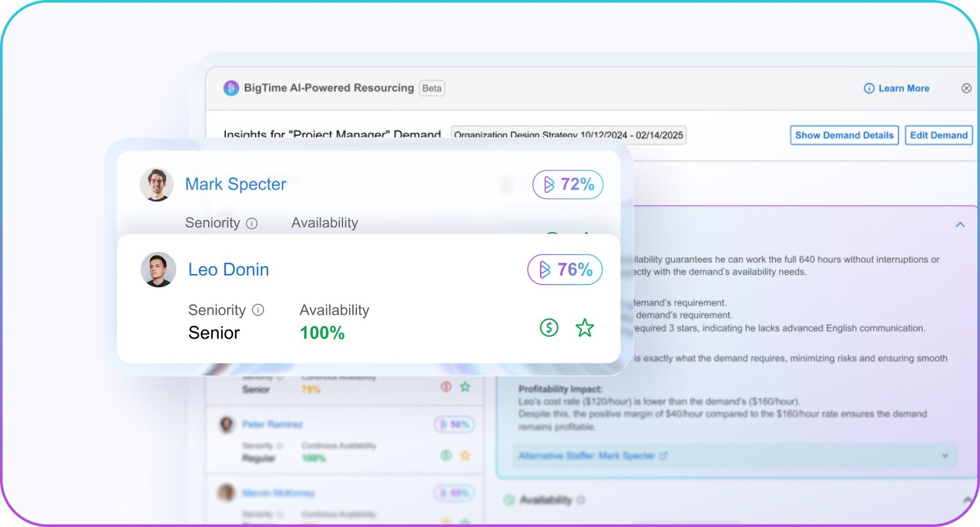Viewport: 980px width, 527px height.
Task: Close the AI-Powered Resourcing panel
Action: 966,88
